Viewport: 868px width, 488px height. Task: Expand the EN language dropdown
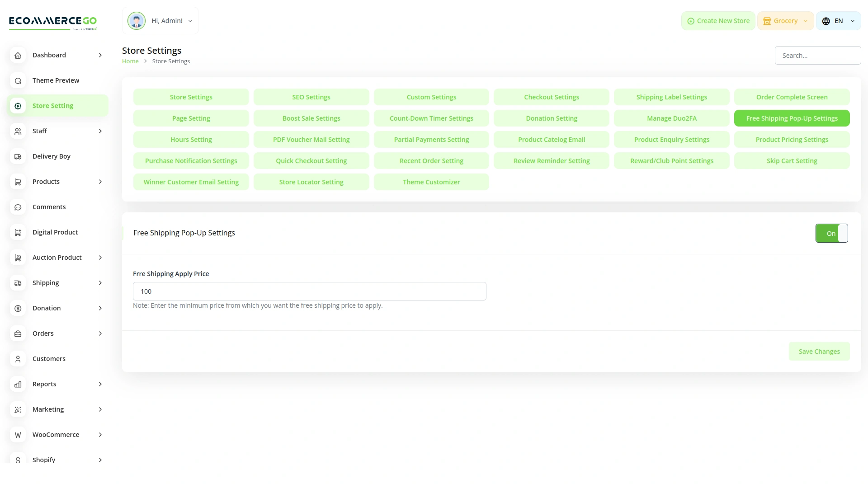(x=839, y=21)
